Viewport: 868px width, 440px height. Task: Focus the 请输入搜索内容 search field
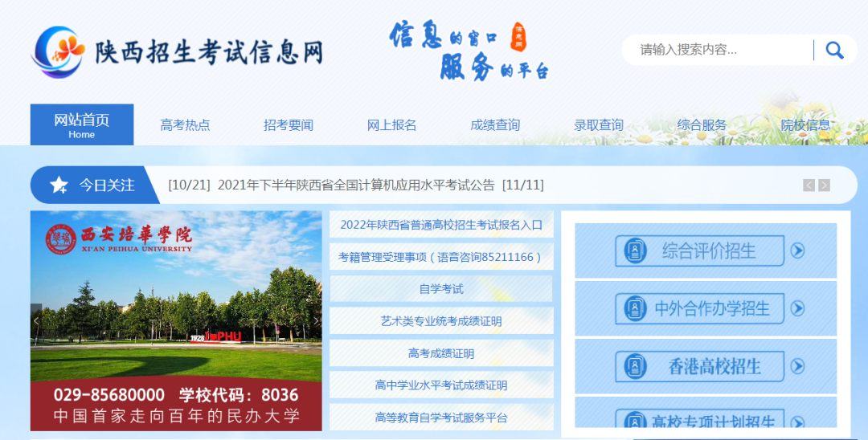725,51
